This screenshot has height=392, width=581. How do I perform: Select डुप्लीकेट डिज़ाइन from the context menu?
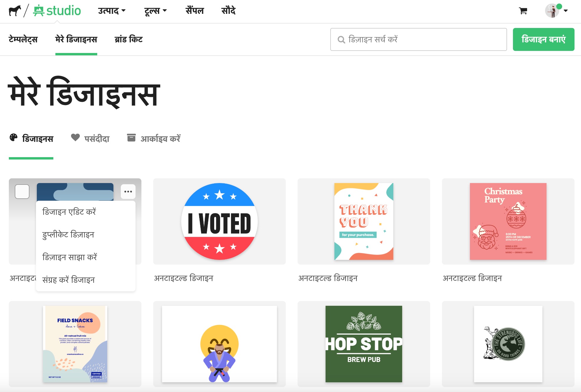click(x=68, y=235)
